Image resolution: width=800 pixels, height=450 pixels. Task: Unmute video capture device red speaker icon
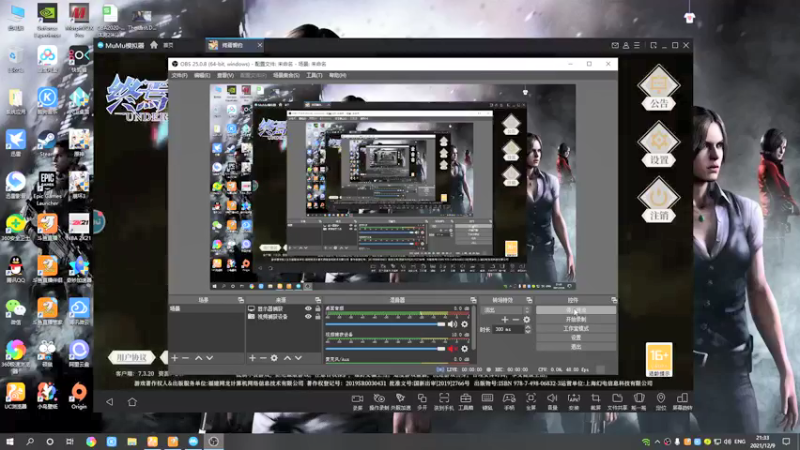(453, 349)
